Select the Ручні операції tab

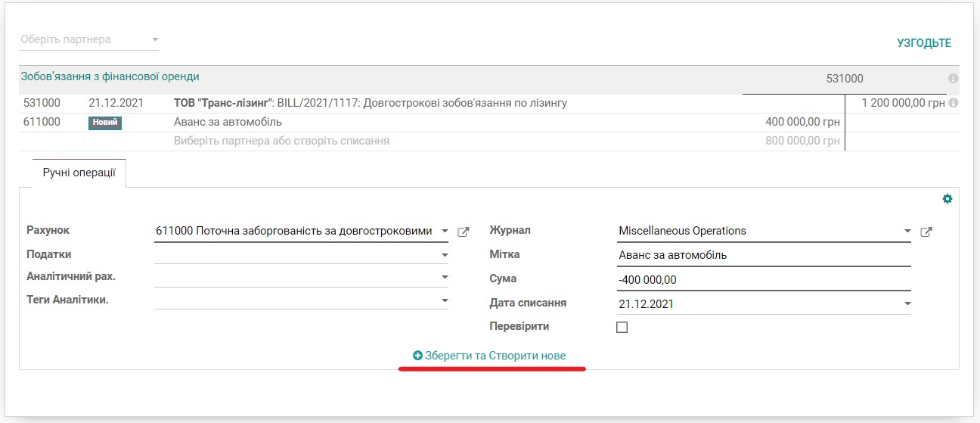point(79,173)
